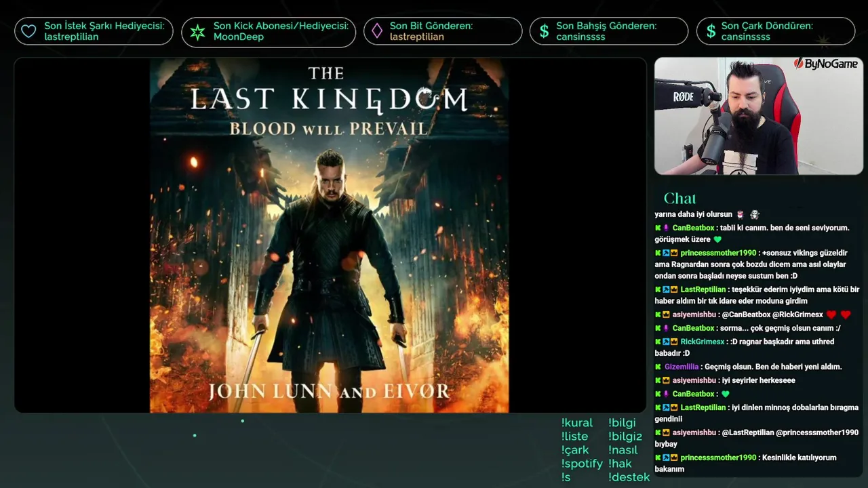The image size is (868, 488).
Task: Click the !çark command text
Action: (575, 450)
